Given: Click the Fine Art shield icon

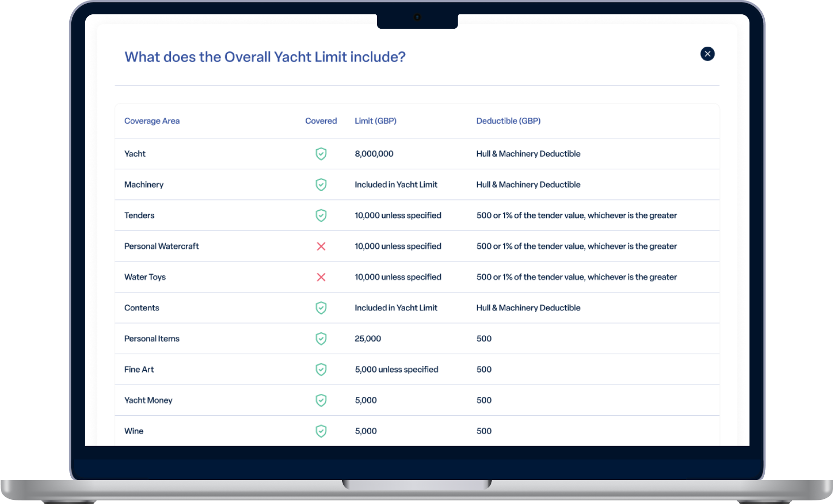Looking at the screenshot, I should [321, 370].
